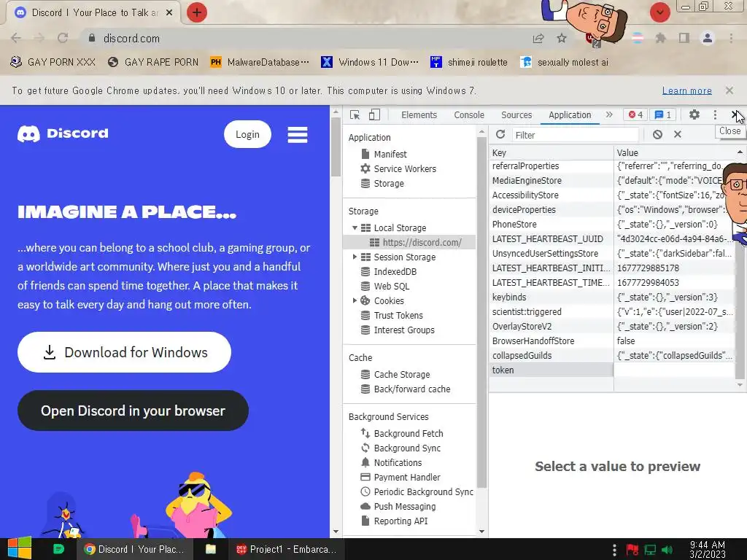
Task: Open the Extensions puzzle-piece menu
Action: coord(660,38)
